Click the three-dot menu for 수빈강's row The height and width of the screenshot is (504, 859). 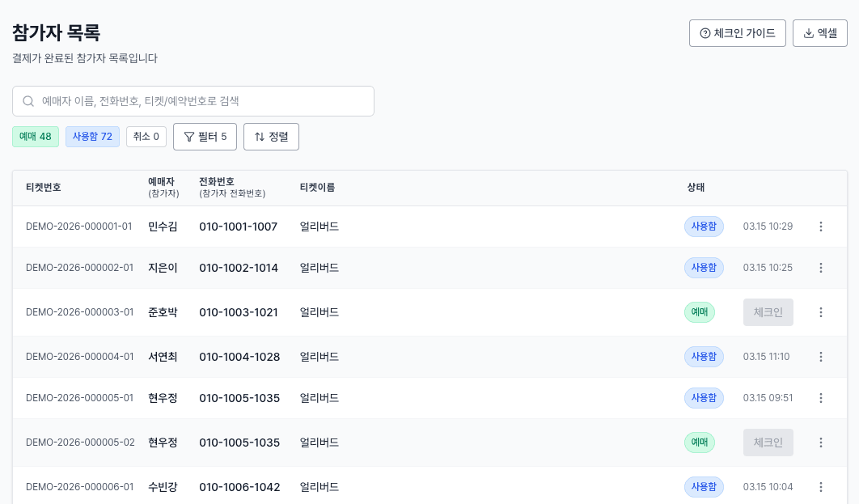click(821, 487)
